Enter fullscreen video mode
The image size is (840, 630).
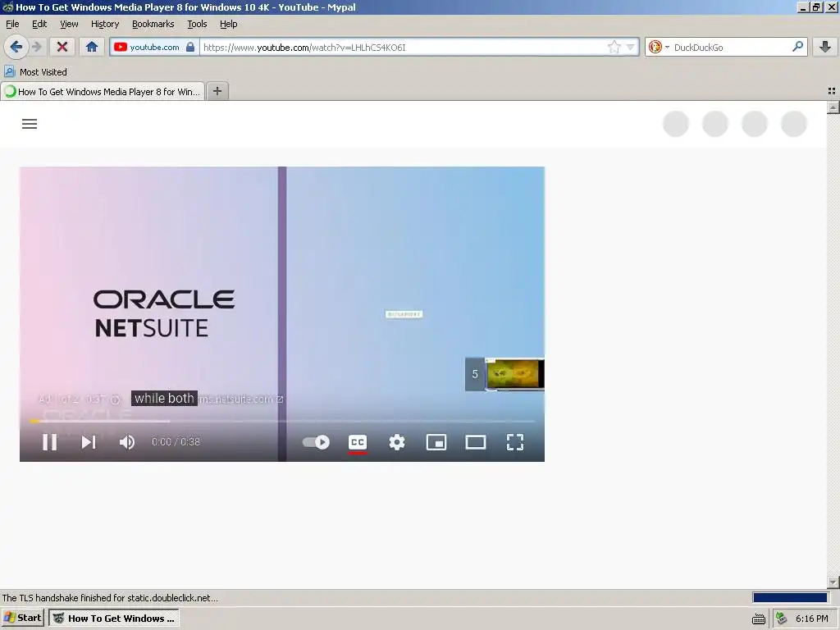click(515, 442)
